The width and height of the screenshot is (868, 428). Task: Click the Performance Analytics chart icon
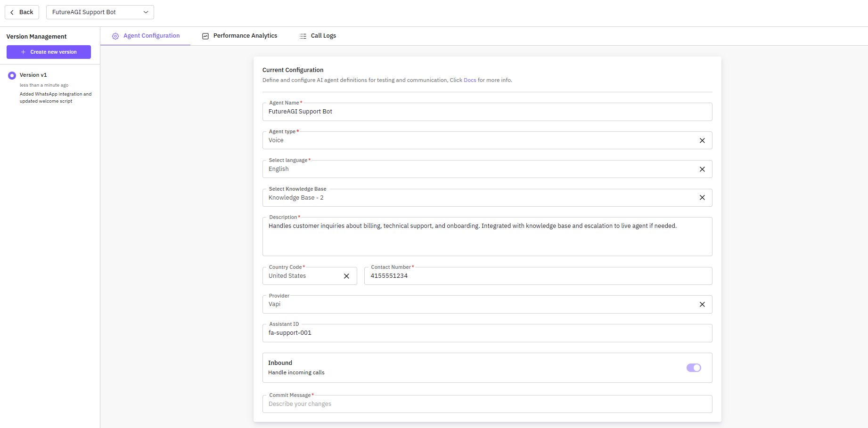click(x=205, y=36)
